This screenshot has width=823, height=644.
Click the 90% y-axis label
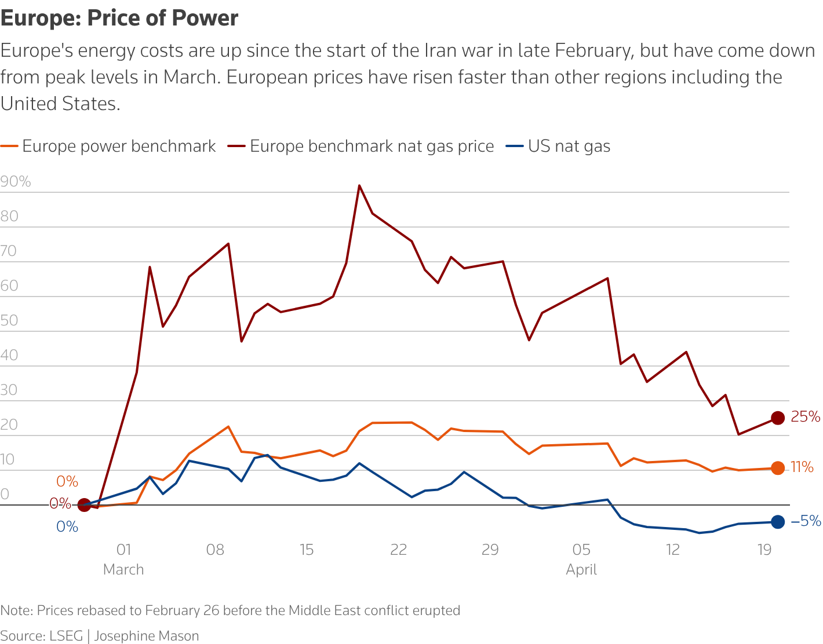tap(16, 182)
